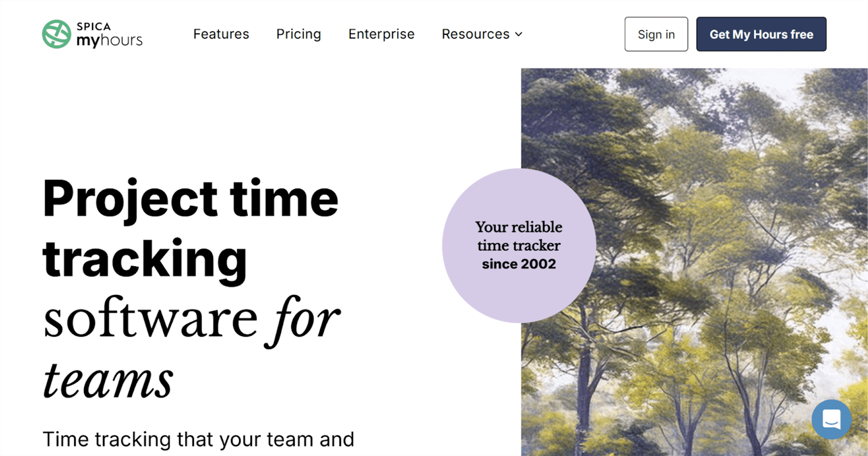Image resolution: width=868 pixels, height=456 pixels.
Task: Click the SPICA text above myhours
Action: (94, 26)
